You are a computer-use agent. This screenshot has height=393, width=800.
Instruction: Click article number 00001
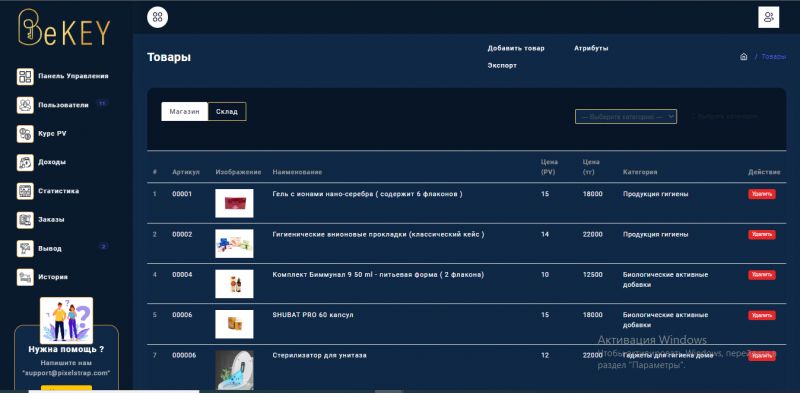182,194
